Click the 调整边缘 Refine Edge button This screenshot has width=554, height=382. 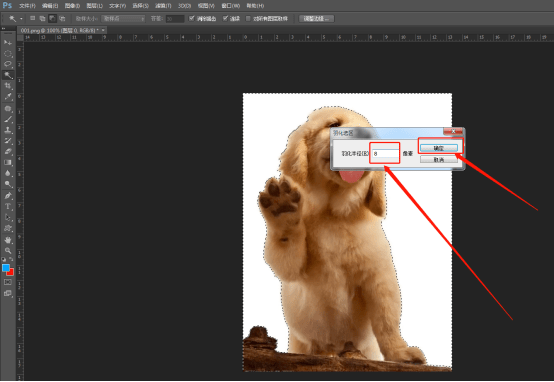316,19
